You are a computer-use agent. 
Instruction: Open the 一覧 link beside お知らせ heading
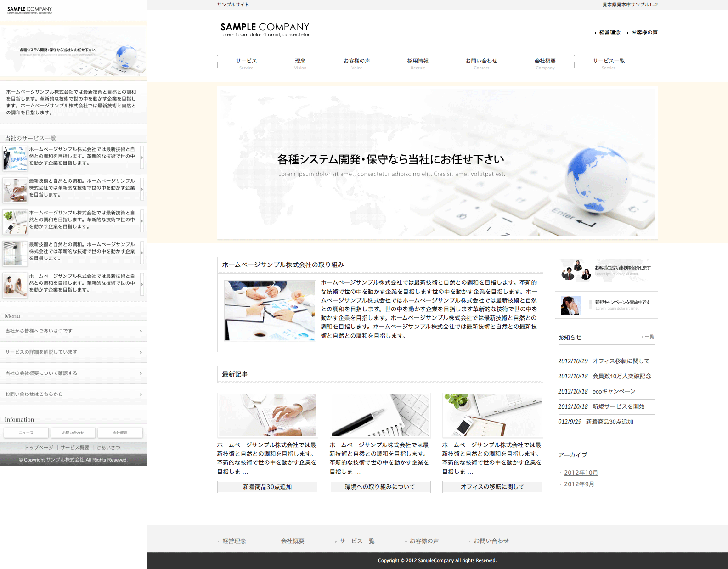[649, 337]
